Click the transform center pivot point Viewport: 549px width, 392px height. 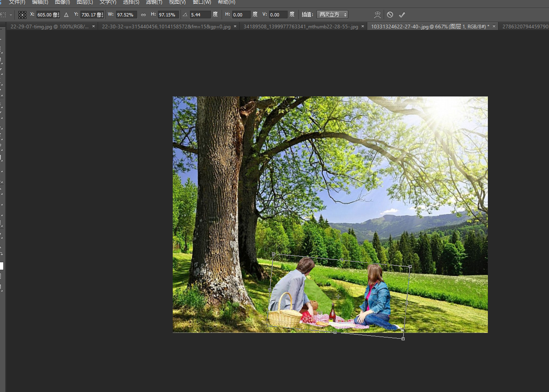[x=339, y=296]
